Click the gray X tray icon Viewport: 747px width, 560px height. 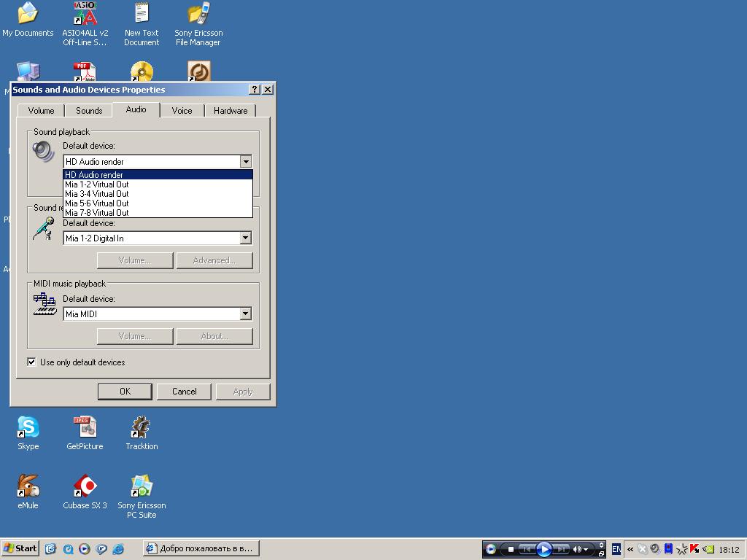tap(642, 549)
